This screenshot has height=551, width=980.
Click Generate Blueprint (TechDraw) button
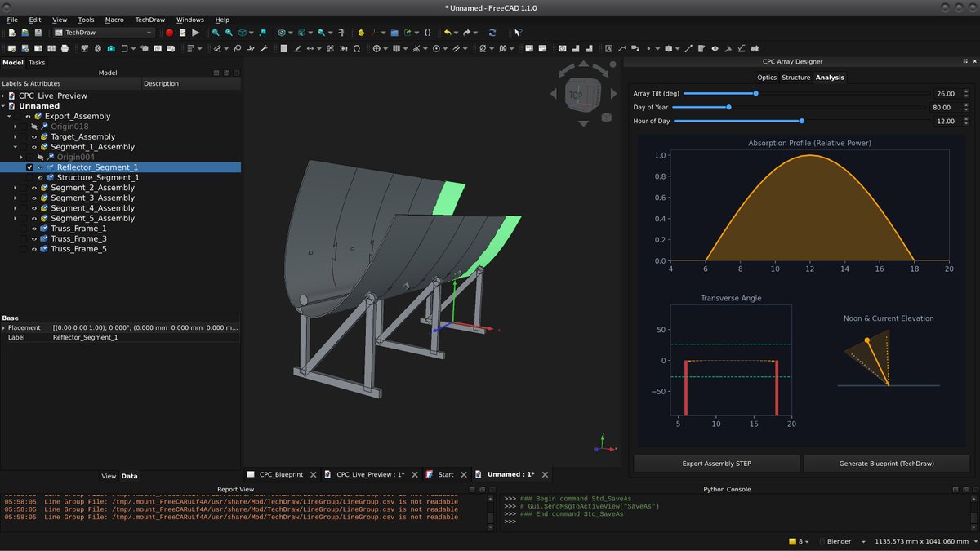(x=886, y=464)
